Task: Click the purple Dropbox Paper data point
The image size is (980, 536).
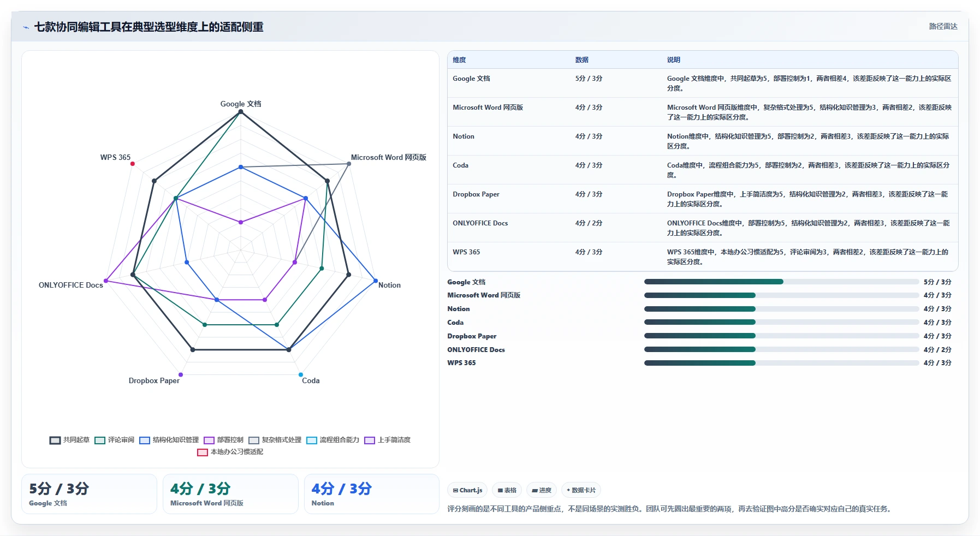Action: (181, 374)
